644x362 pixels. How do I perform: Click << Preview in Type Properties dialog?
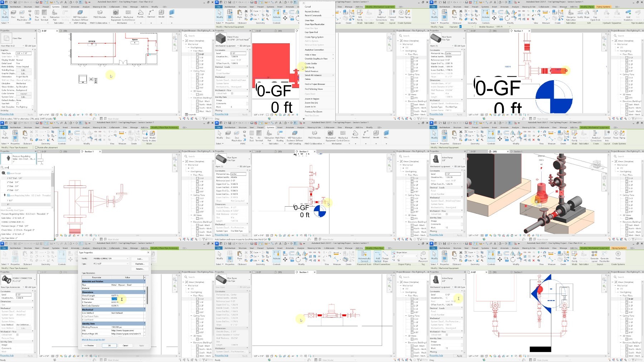[89, 346]
